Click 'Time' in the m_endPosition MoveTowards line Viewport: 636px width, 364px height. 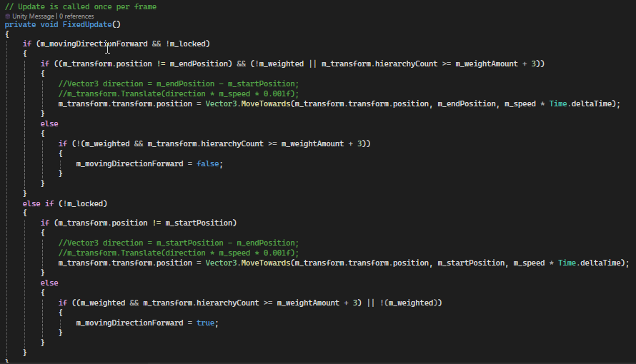click(558, 103)
